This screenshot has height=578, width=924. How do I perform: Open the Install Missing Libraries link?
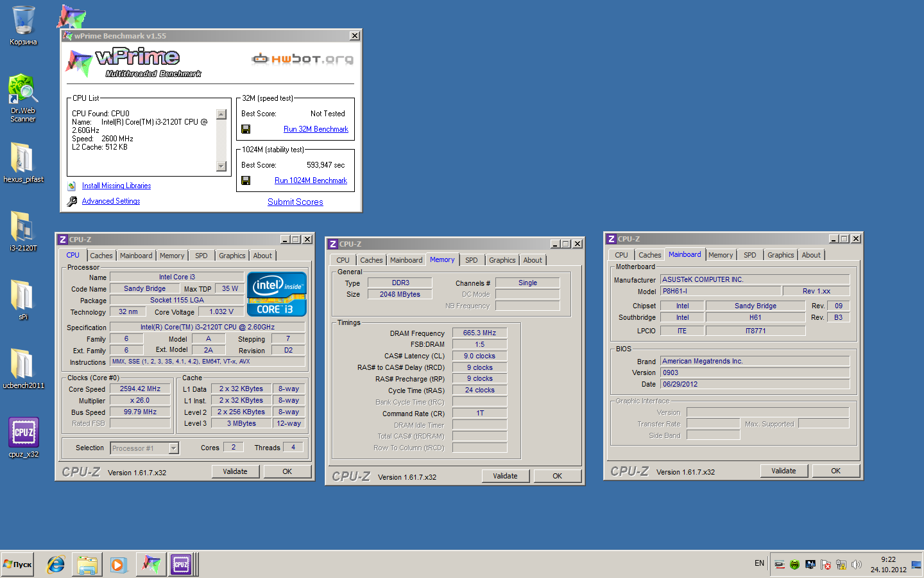pyautogui.click(x=116, y=186)
